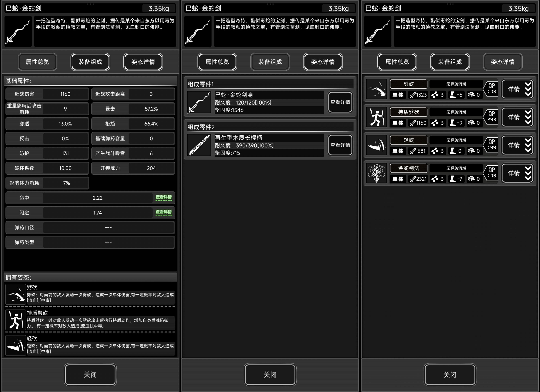Click DP 178 badge of 金蛇剑法
The height and width of the screenshot is (392, 540).
[491, 173]
